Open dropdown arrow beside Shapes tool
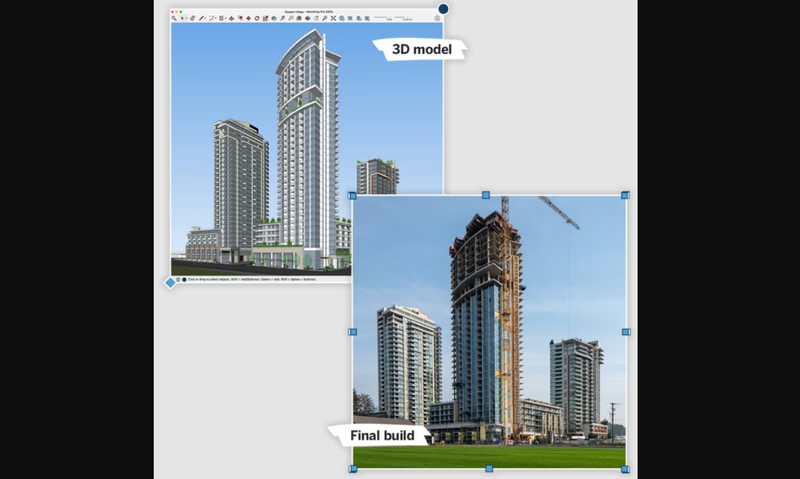This screenshot has height=479, width=800. [x=226, y=18]
